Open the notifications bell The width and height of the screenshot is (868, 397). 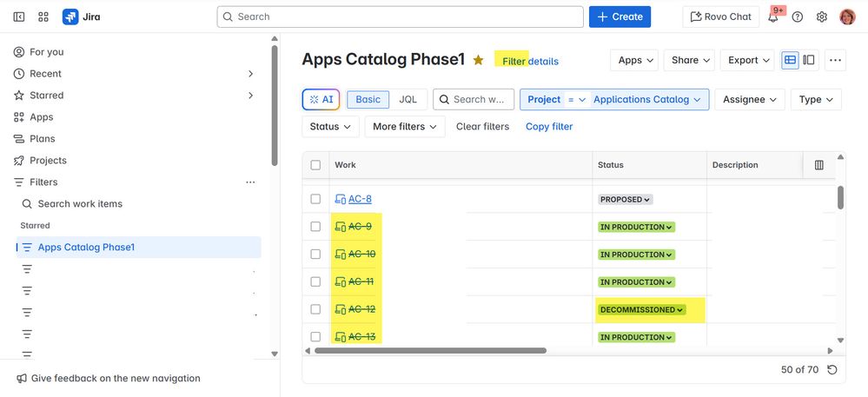(772, 17)
